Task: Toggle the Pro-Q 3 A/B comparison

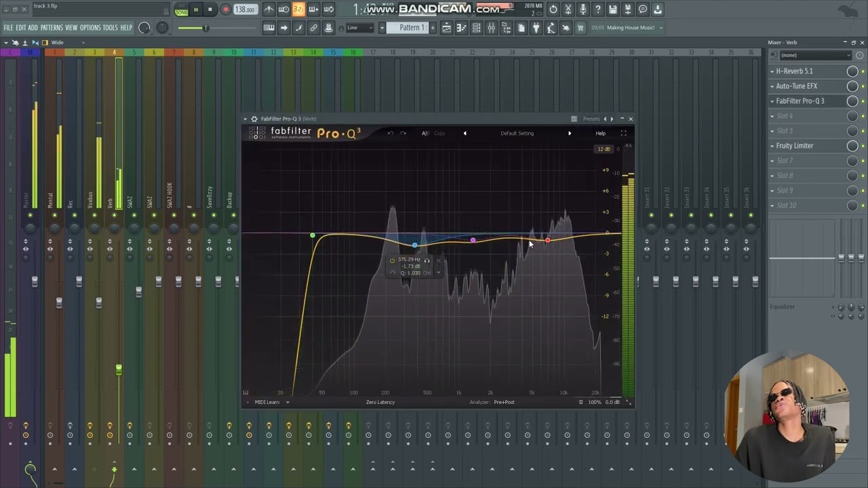Action: tap(425, 134)
